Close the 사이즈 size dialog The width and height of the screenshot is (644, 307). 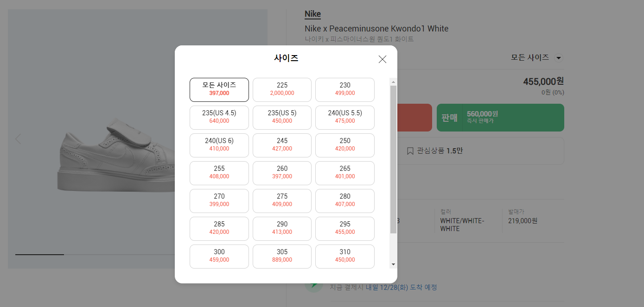[382, 59]
